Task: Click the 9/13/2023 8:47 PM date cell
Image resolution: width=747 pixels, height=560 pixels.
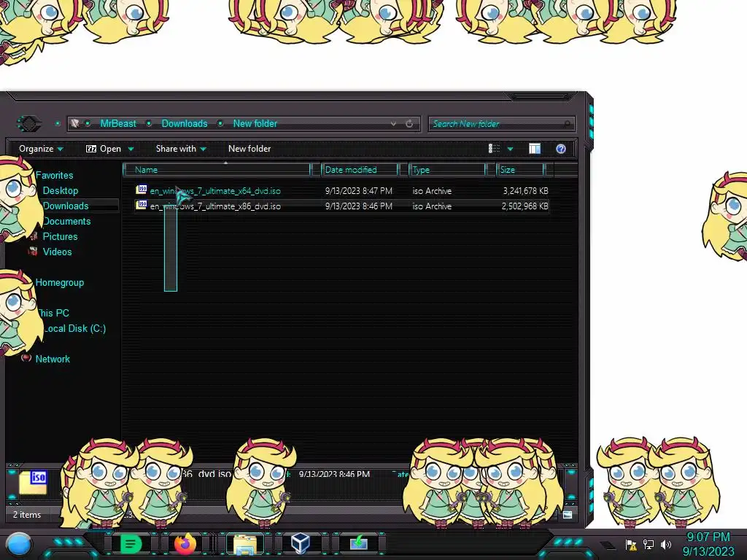Action: point(359,191)
